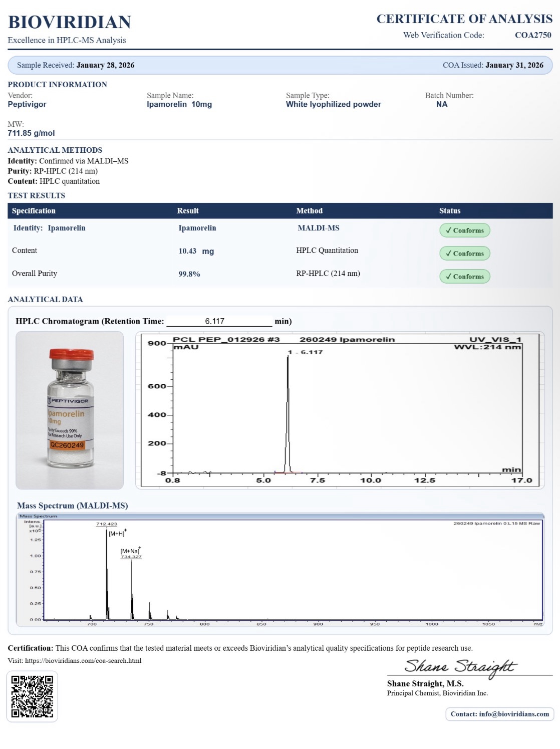Click the web verification code COA2750
The height and width of the screenshot is (749, 560).
coord(533,35)
